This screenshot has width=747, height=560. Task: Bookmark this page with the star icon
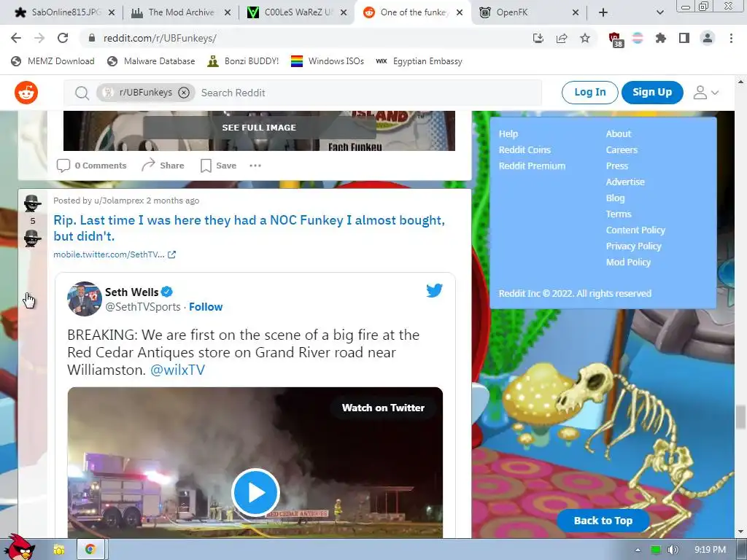coord(585,38)
